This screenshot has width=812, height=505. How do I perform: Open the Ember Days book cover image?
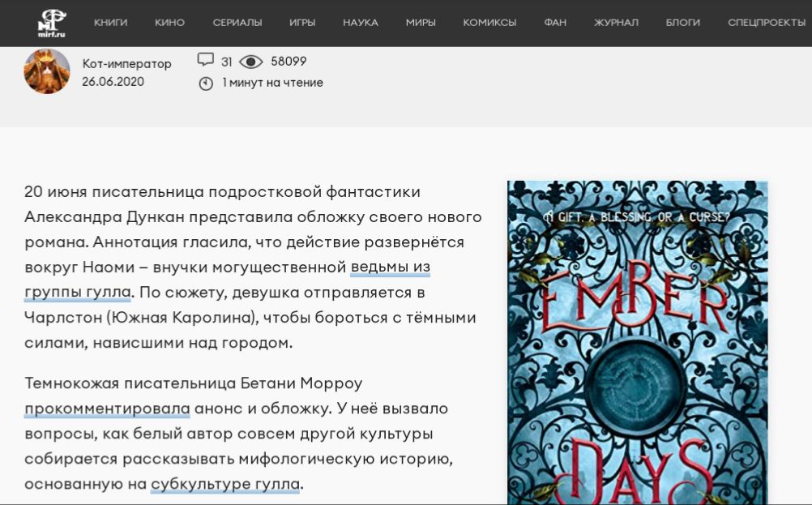click(638, 342)
